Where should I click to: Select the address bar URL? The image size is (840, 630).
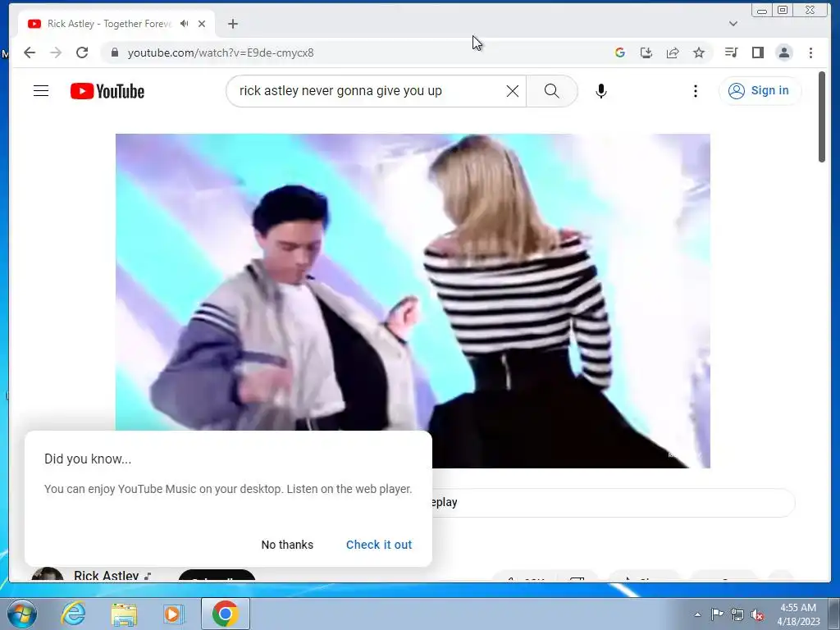tap(221, 52)
